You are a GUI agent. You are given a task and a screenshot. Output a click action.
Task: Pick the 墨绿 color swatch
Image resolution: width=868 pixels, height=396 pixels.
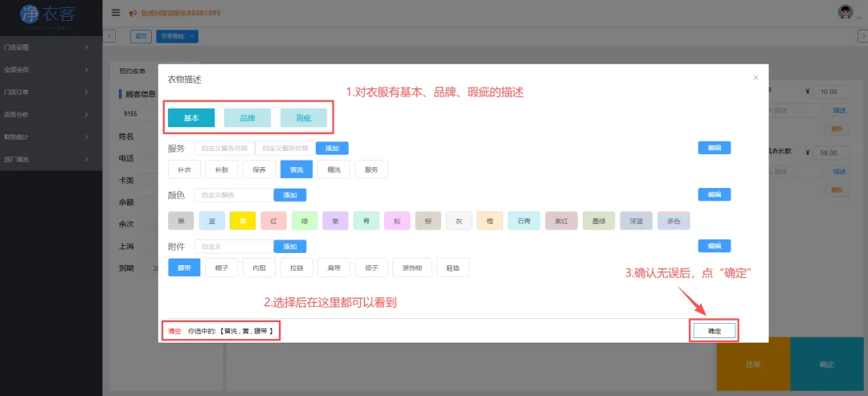(599, 221)
